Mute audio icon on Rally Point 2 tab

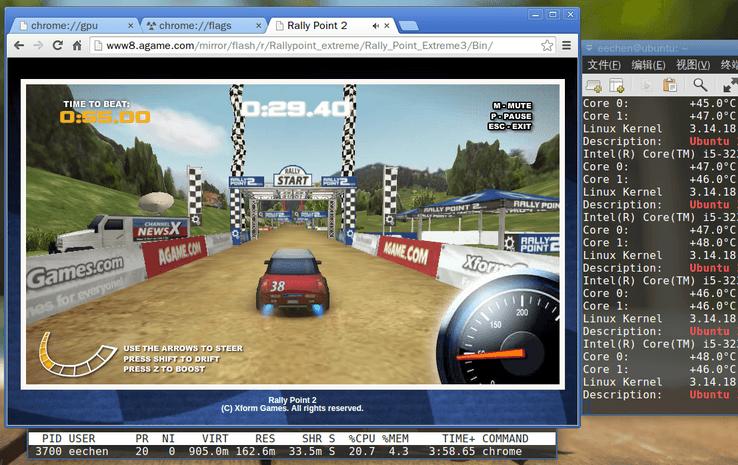(x=375, y=26)
